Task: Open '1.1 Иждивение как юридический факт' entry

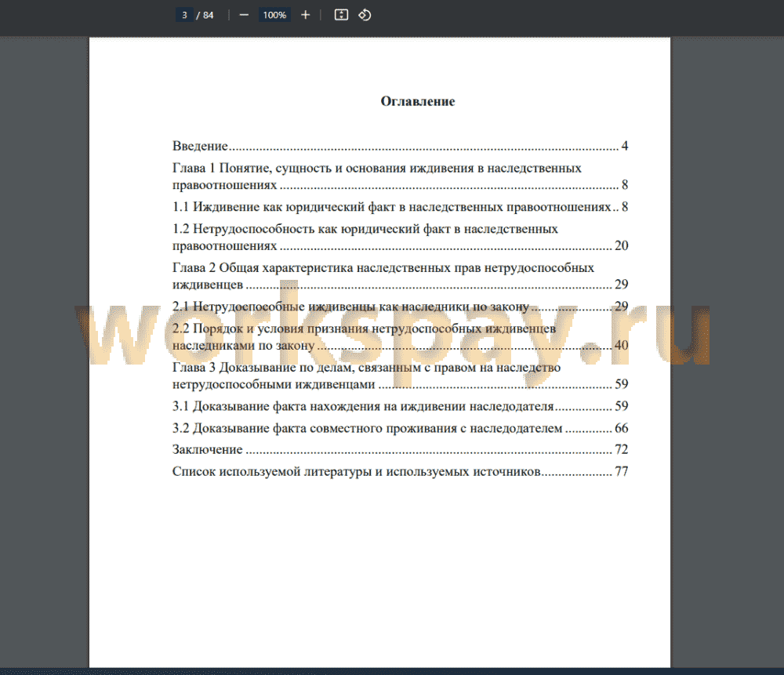Action: click(x=400, y=207)
